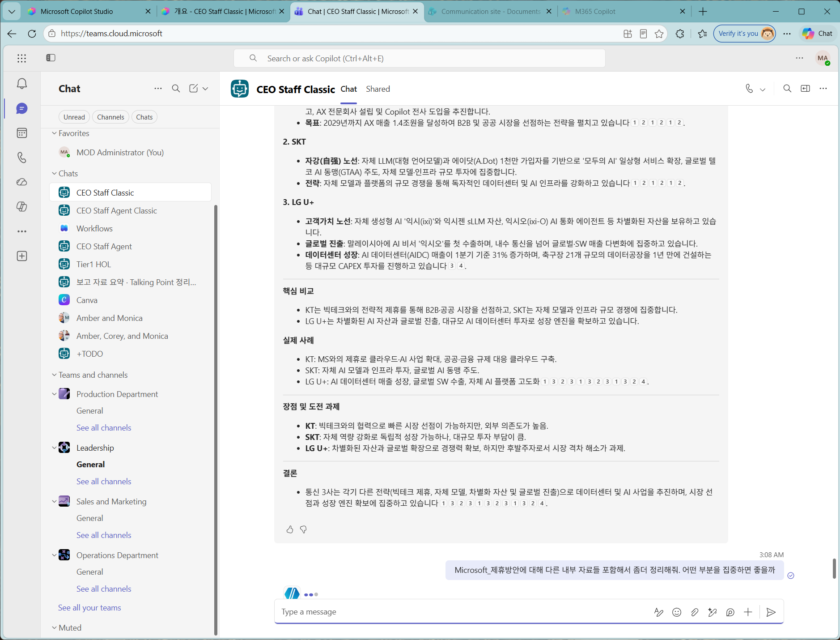Open Amber, Corey, and Monica chat
This screenshot has height=640, width=840.
click(130, 336)
